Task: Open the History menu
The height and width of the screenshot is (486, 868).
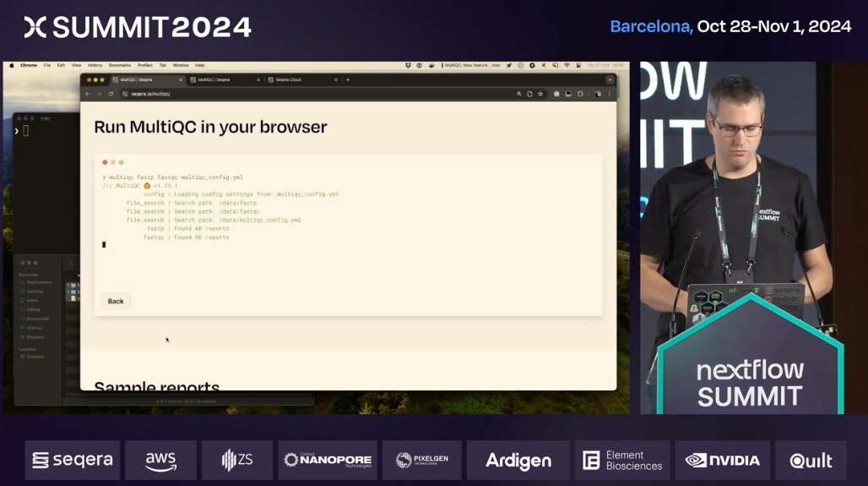Action: tap(95, 65)
